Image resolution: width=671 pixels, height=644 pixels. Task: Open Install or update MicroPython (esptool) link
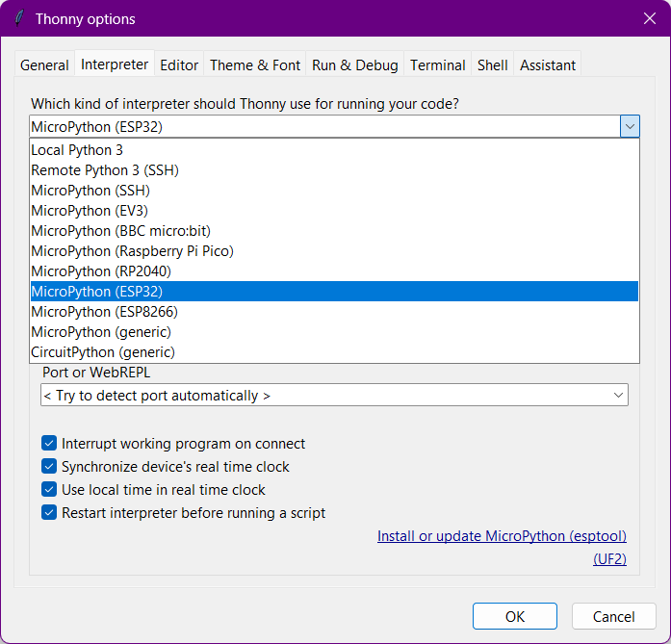click(502, 536)
